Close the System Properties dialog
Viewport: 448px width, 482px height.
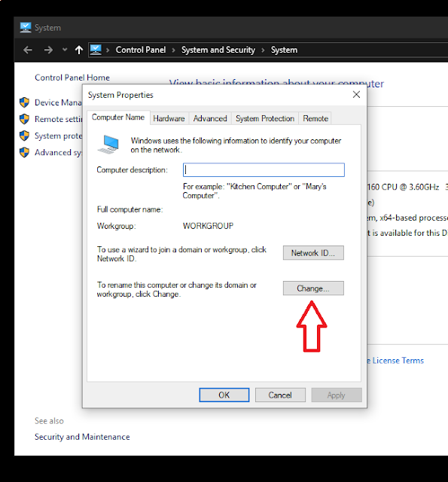point(356,94)
